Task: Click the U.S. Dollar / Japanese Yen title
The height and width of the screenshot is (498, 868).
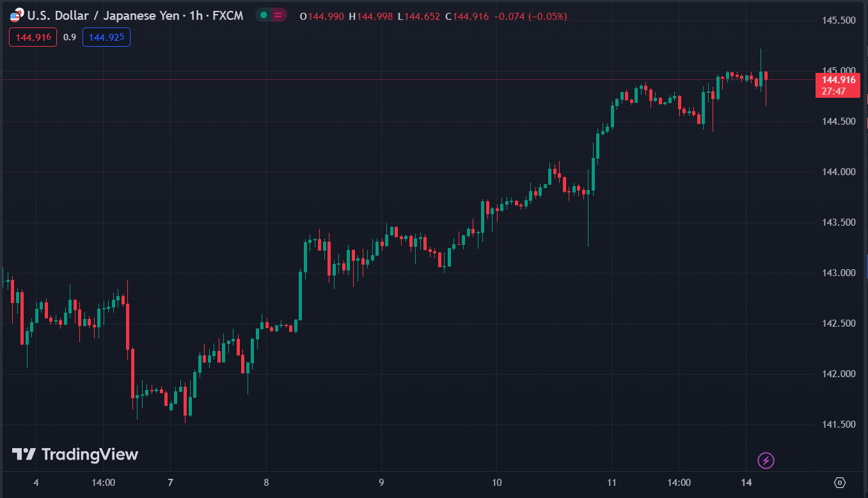Action: (103, 15)
